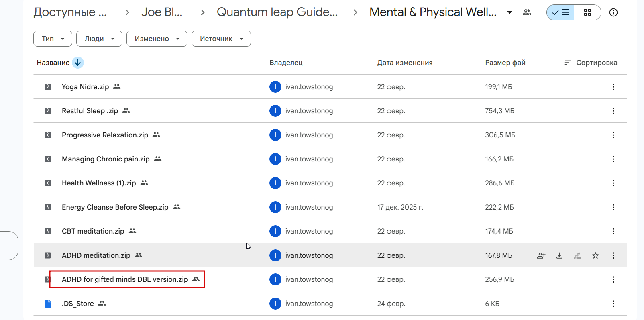
Task: Expand the Тип filter dropdown
Action: tap(53, 39)
